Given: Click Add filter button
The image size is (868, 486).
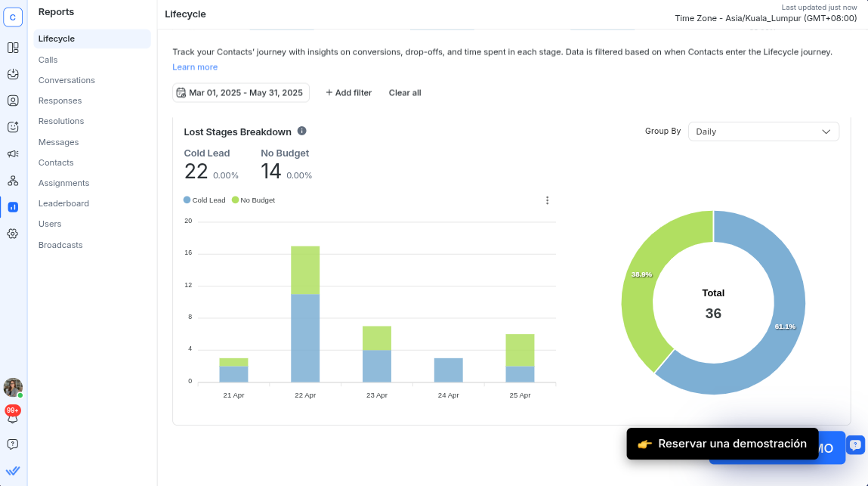Looking at the screenshot, I should pos(349,92).
